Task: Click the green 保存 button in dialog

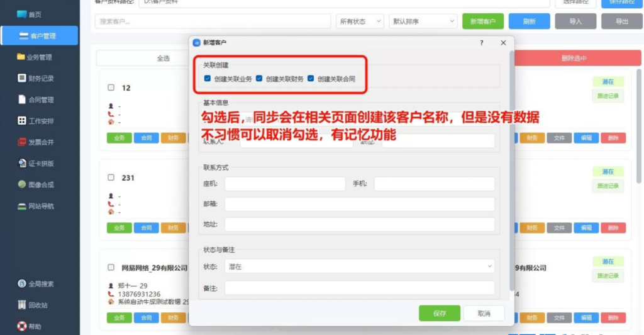Action: pyautogui.click(x=440, y=313)
